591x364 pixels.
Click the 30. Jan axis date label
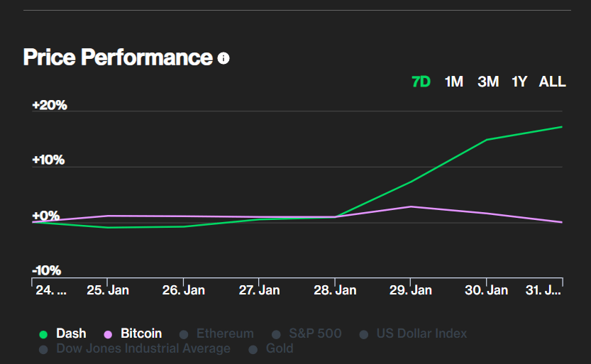tap(487, 290)
